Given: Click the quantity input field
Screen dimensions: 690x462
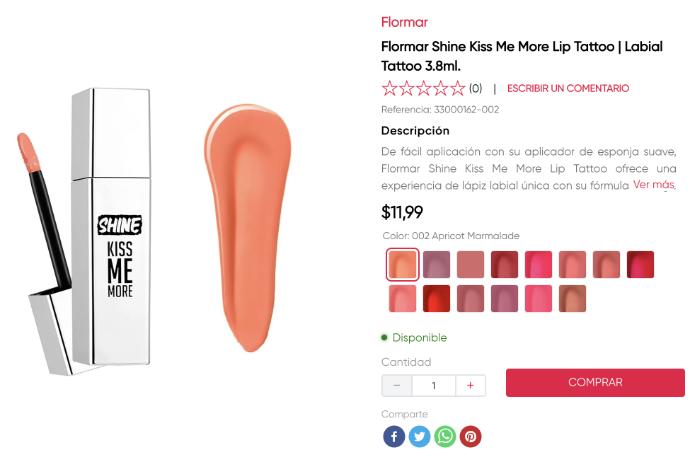Looking at the screenshot, I should [433, 385].
